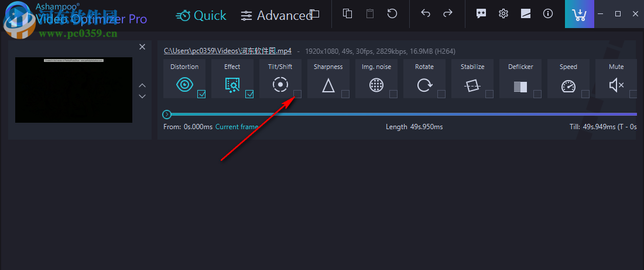Viewport: 644px width, 270px height.
Task: Enable the Stabilize checkbox
Action: [489, 94]
